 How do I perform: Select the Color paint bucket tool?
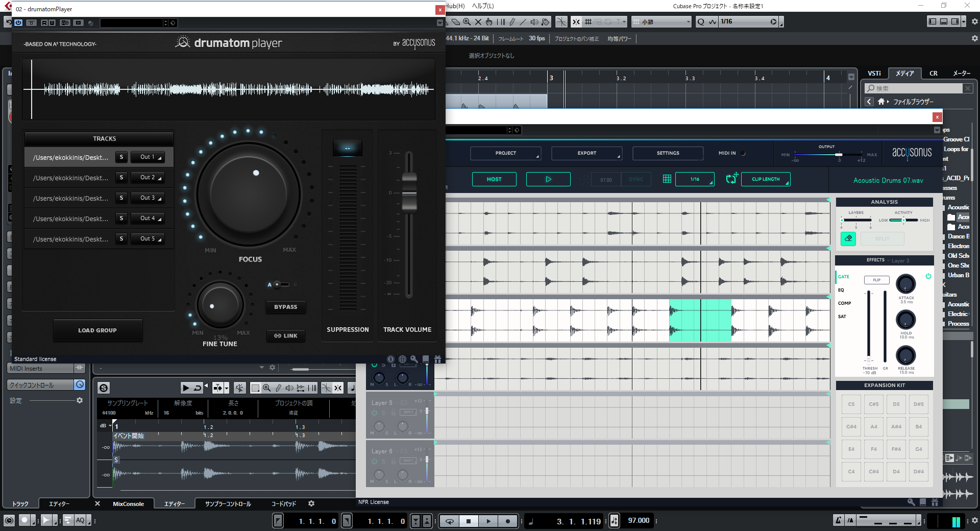[545, 22]
